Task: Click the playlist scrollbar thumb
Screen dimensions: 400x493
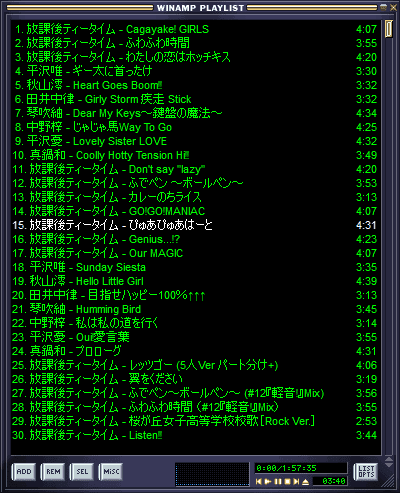Action: [389, 29]
